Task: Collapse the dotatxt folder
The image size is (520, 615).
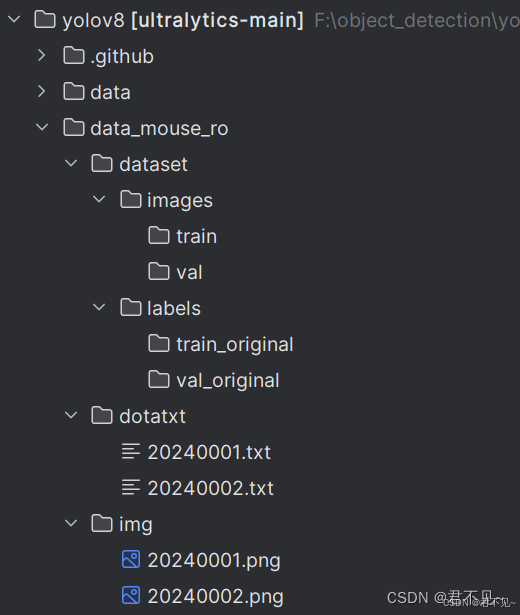Action: [x=71, y=415]
